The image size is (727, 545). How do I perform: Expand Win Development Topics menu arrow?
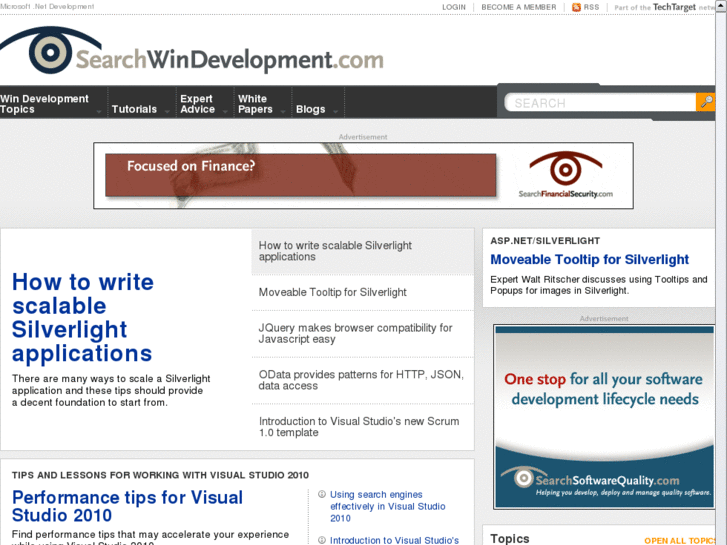point(99,111)
